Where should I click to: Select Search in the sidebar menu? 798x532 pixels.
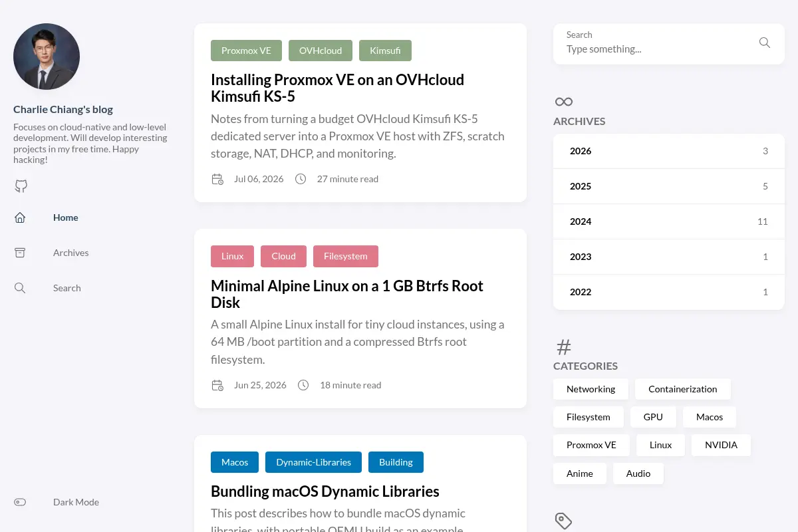pos(66,288)
